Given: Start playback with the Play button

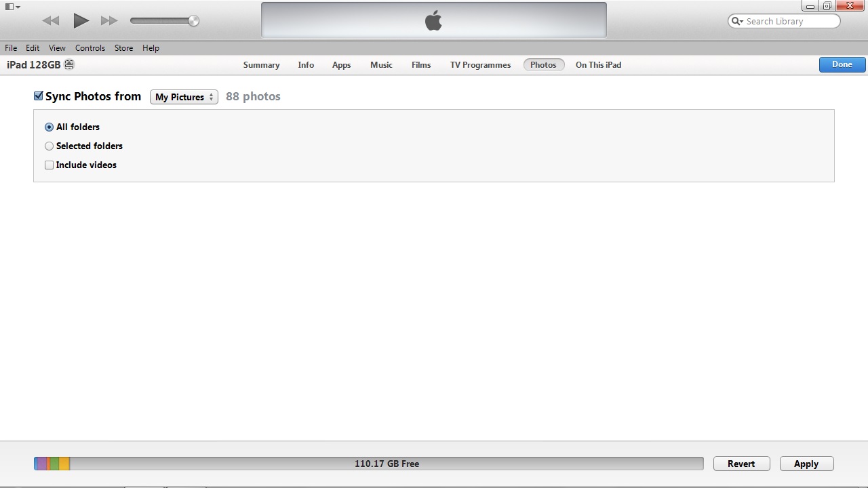Looking at the screenshot, I should (81, 20).
